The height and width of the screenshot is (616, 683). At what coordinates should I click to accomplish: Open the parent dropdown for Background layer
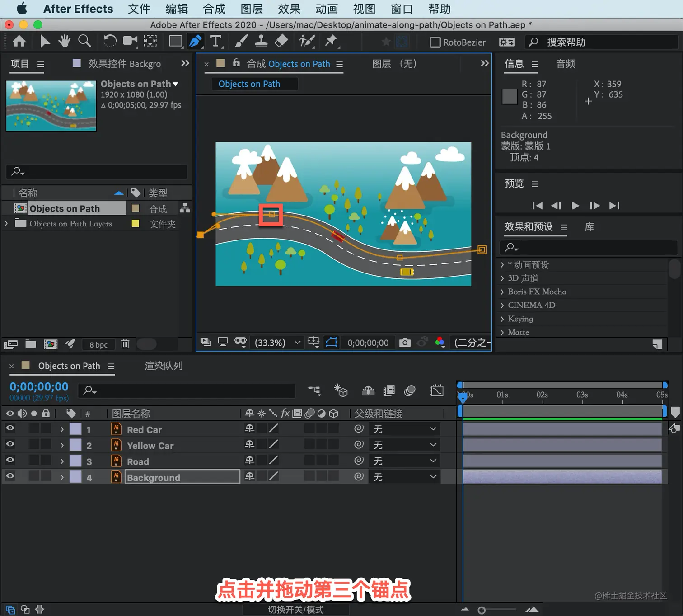[405, 477]
